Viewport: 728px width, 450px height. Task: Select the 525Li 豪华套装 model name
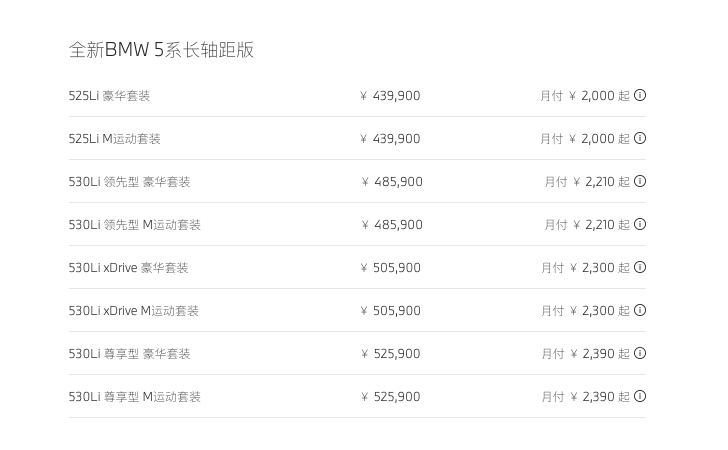click(x=109, y=96)
